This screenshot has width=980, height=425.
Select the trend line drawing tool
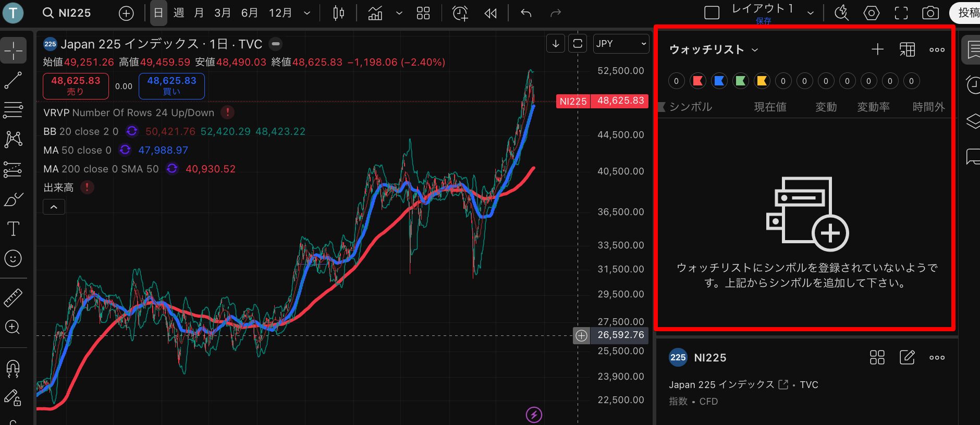[13, 80]
